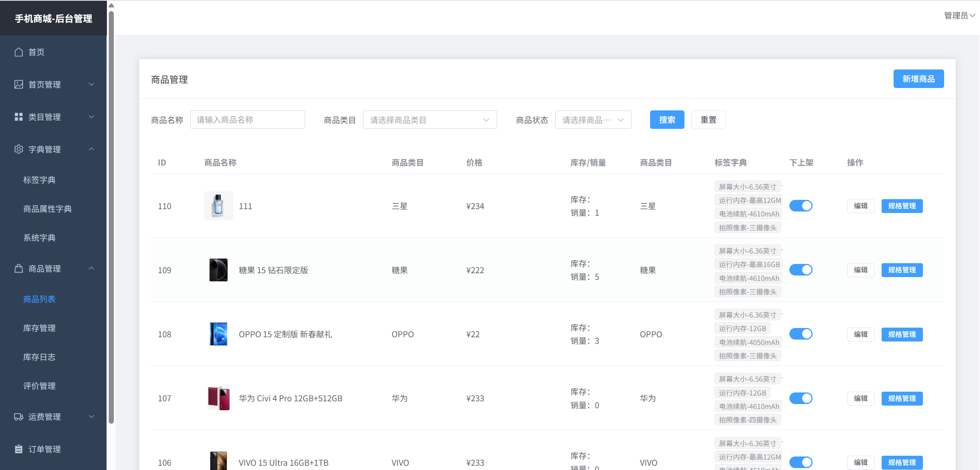Click the home icon beside 首页
This screenshot has width=980, height=470.
(x=19, y=52)
